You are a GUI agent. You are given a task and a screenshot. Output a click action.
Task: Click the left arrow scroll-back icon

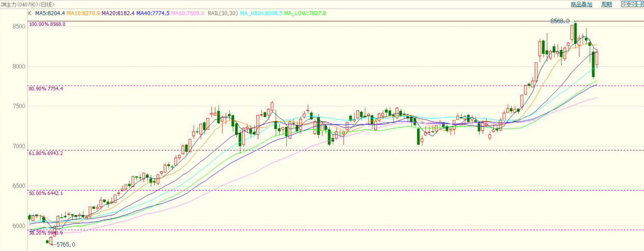click(x=624, y=4)
